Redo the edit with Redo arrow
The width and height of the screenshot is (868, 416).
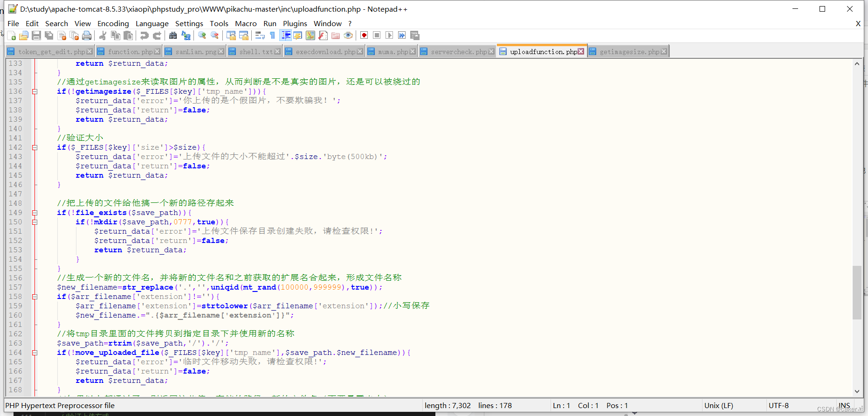(x=157, y=35)
